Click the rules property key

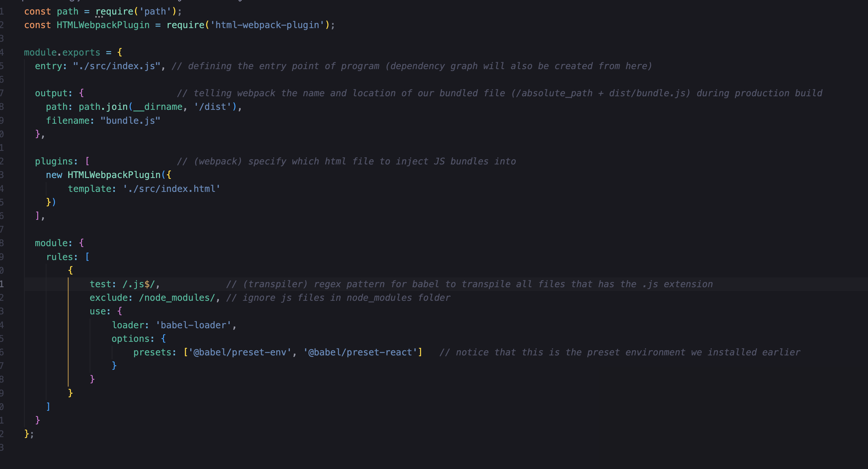[x=59, y=257]
